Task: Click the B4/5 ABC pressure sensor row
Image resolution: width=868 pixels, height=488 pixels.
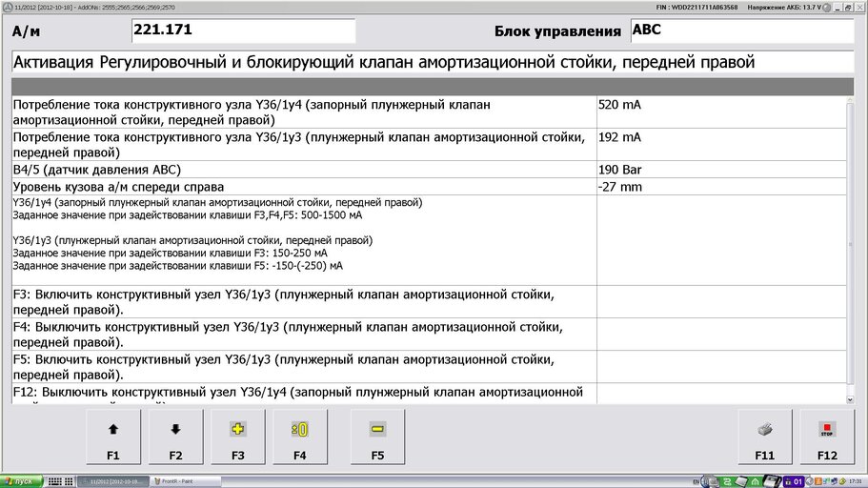Action: pos(303,170)
